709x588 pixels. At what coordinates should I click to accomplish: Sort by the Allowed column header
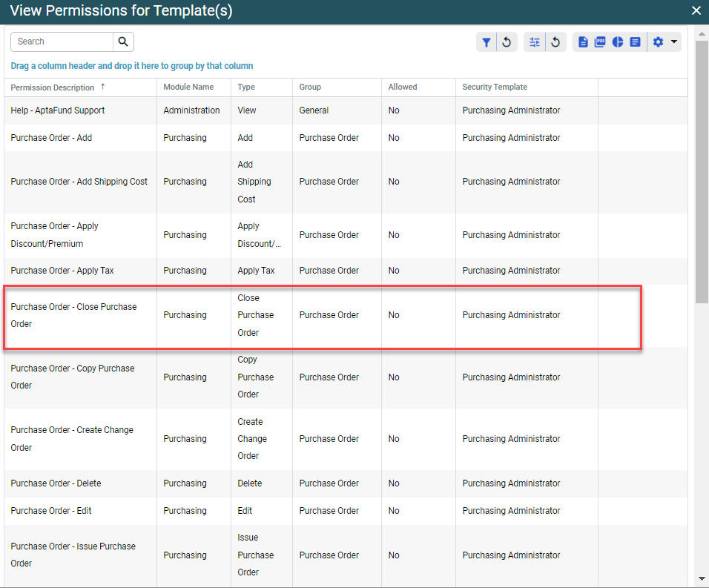pyautogui.click(x=403, y=87)
